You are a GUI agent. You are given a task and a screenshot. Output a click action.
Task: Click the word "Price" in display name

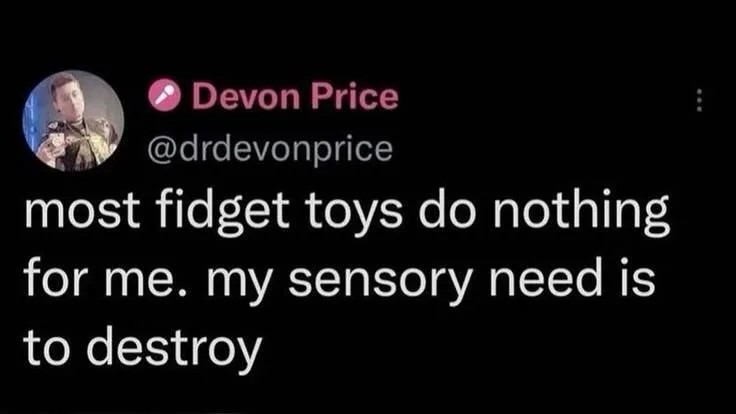(x=355, y=96)
